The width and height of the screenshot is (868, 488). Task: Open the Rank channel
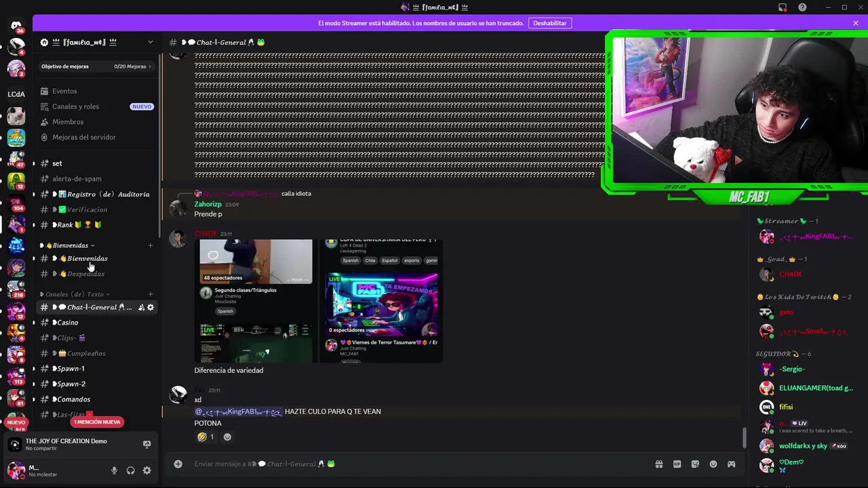pyautogui.click(x=96, y=225)
